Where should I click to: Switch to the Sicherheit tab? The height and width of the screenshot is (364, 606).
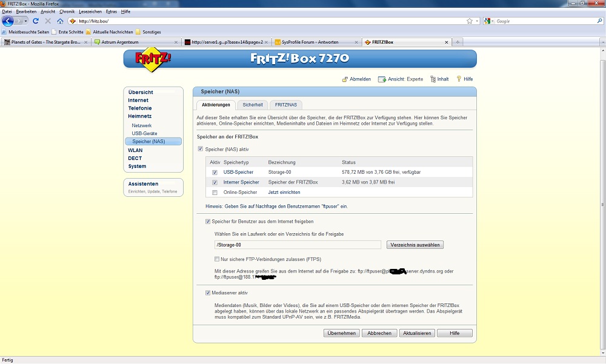pos(253,105)
